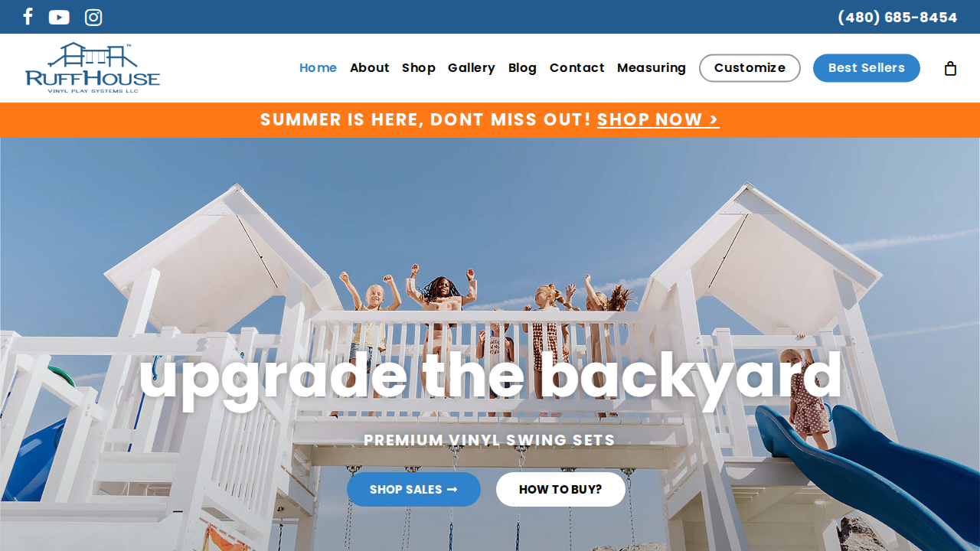Viewport: 980px width, 551px height.
Task: Open the Shop menu
Action: 419,68
